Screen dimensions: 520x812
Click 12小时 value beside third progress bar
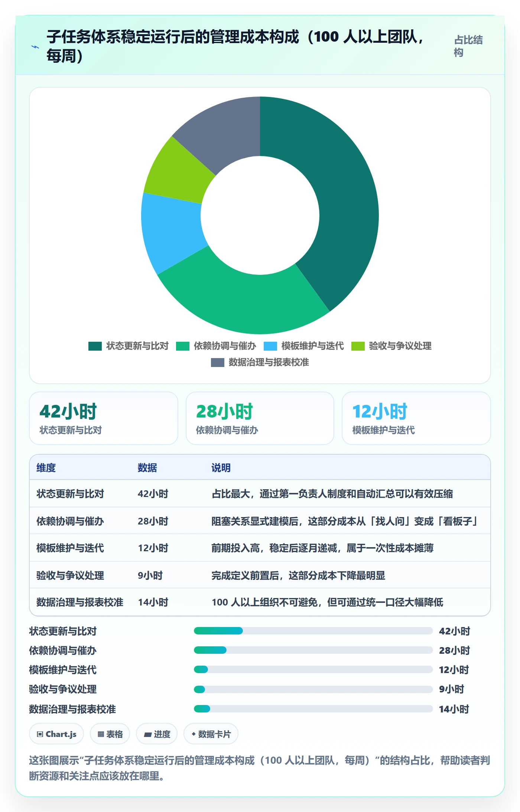click(x=454, y=670)
